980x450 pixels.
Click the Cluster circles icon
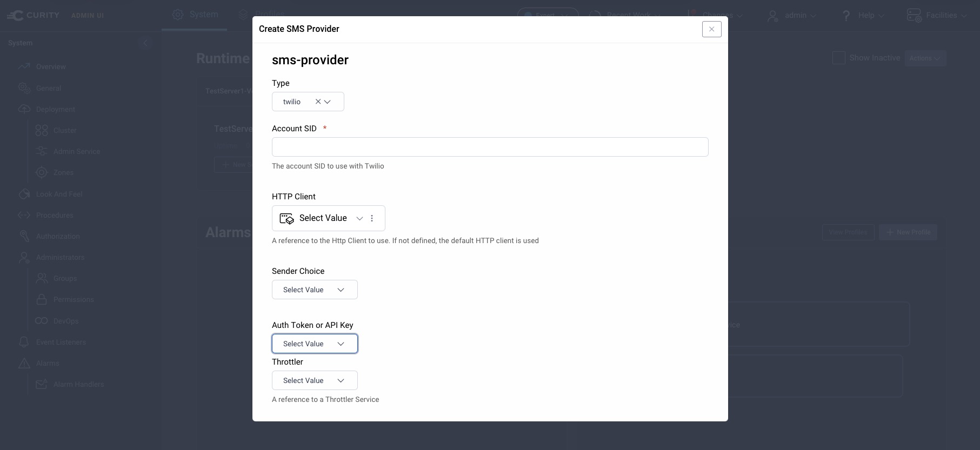pos(42,130)
